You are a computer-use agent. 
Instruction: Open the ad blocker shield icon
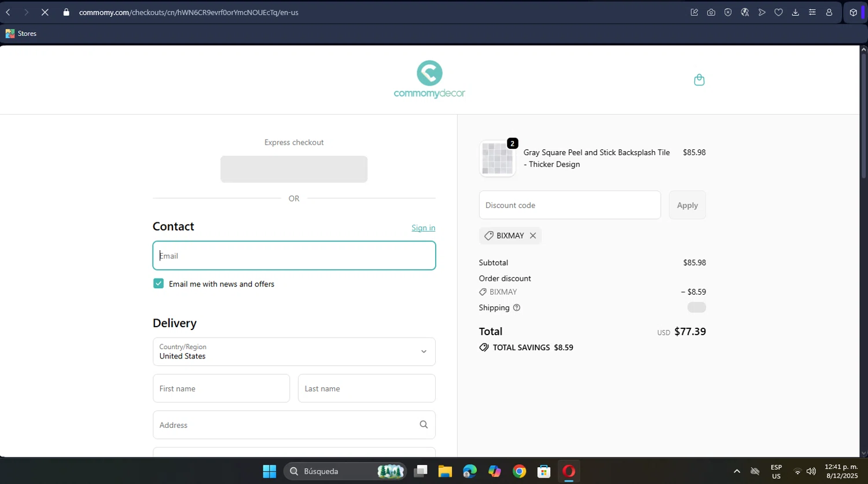pos(728,12)
